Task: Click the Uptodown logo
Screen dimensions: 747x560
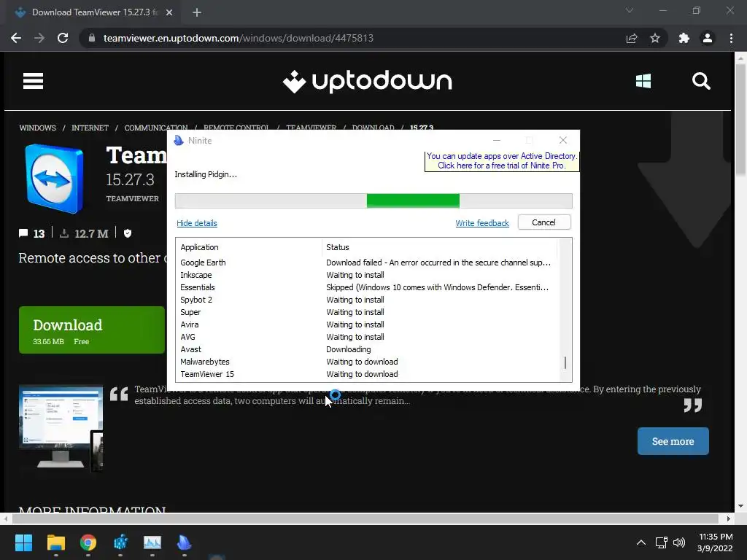Action: click(x=367, y=82)
